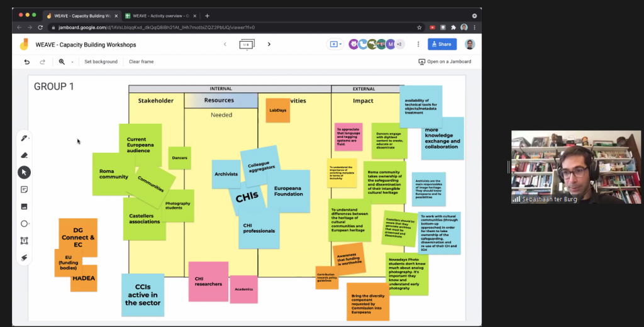Click the Share button

click(442, 45)
